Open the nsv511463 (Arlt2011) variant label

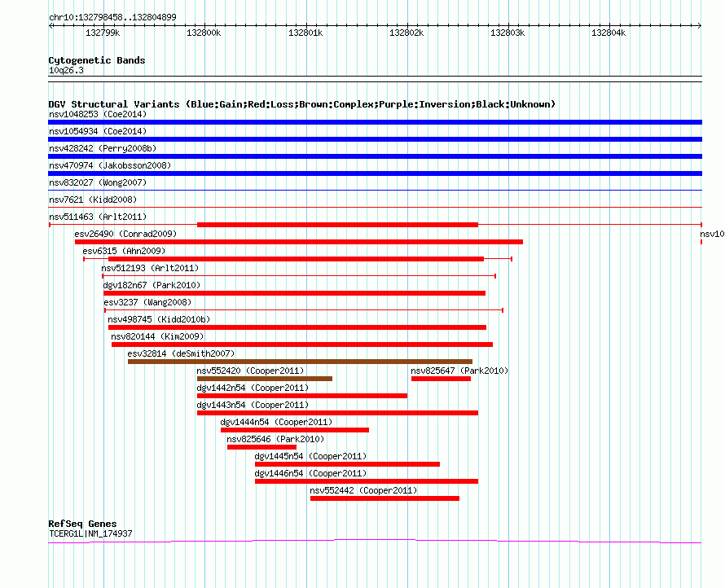point(98,217)
